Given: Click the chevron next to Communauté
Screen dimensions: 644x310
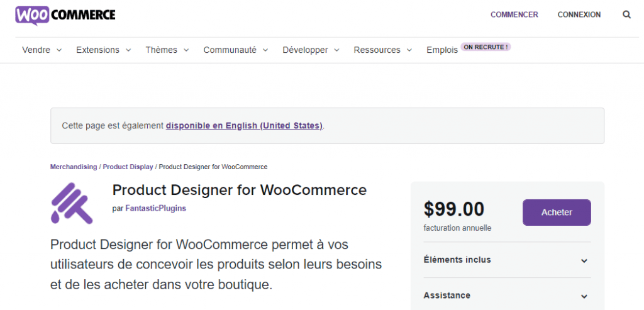Looking at the screenshot, I should tap(265, 50).
